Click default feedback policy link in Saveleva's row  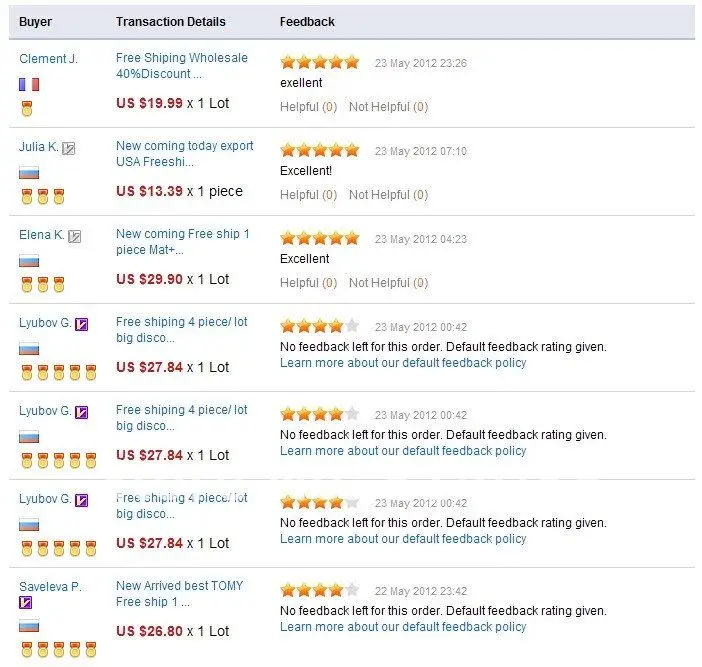click(x=403, y=627)
